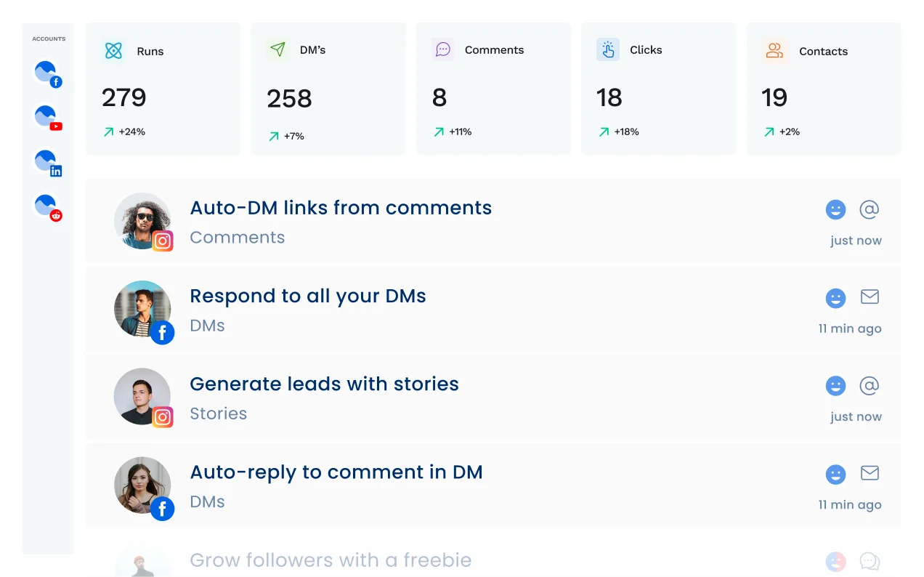Viewport: 924px width, 577px height.
Task: Click the Contacts people icon
Action: [x=774, y=51]
